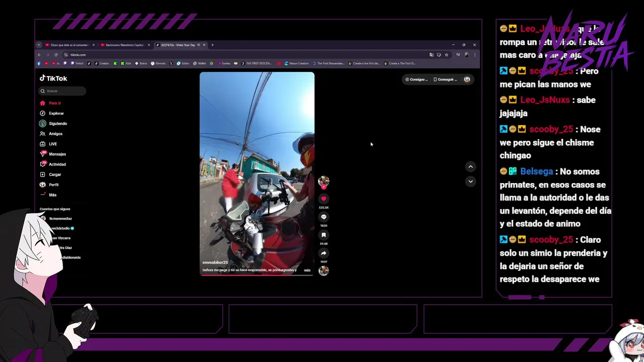The image size is (644, 362).
Task: Open the tab search dropdown
Action: (39, 45)
